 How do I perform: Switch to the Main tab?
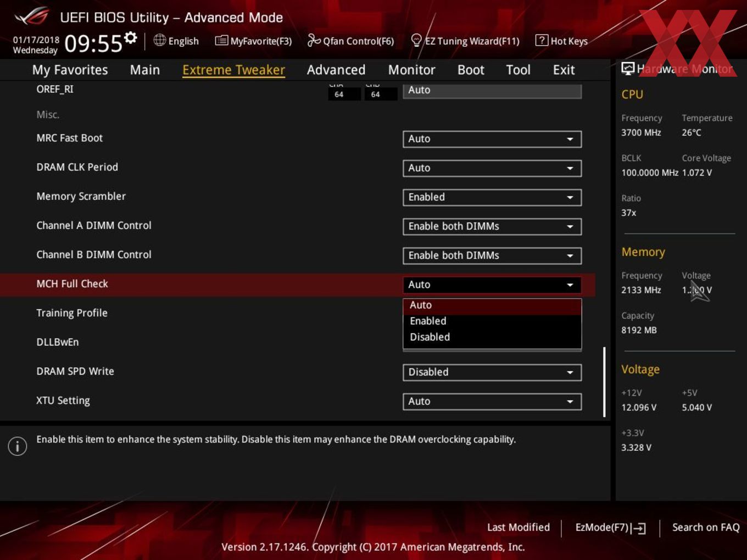point(145,70)
